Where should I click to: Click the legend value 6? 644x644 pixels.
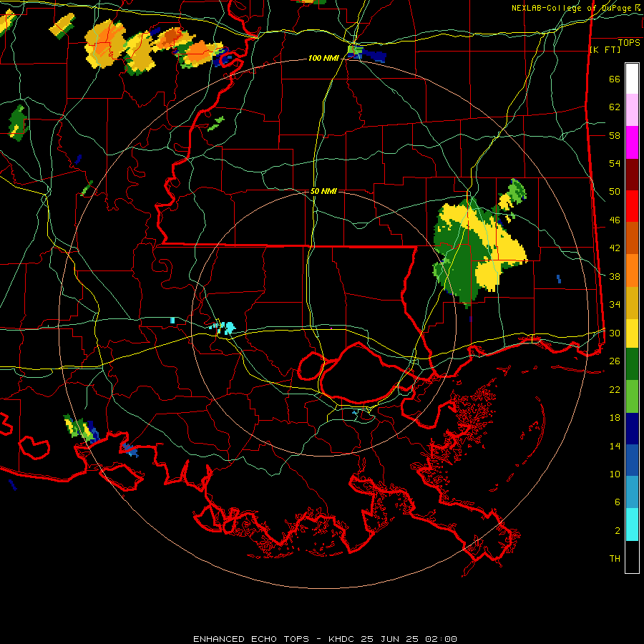(618, 502)
